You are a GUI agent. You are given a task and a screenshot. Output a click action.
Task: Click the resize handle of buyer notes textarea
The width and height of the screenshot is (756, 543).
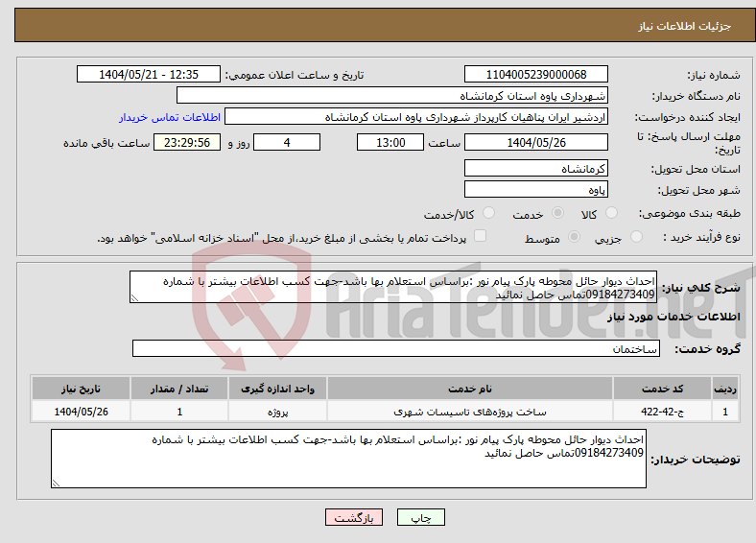pyautogui.click(x=56, y=484)
